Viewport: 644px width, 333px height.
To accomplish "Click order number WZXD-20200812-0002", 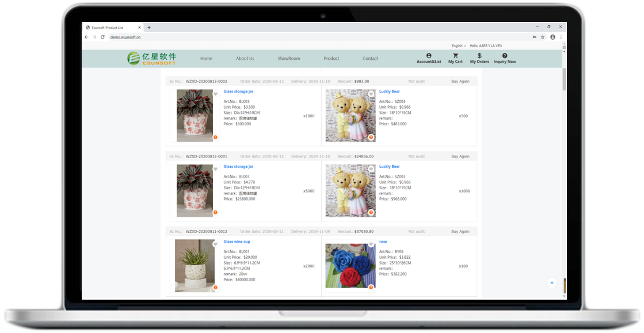I will click(206, 81).
